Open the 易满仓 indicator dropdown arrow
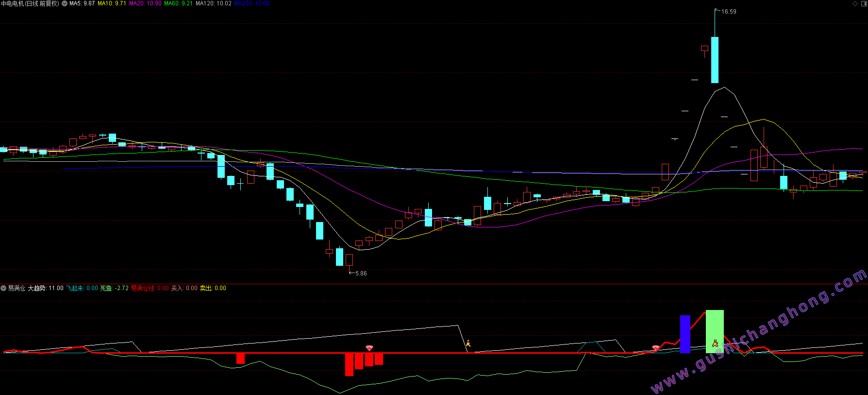The width and height of the screenshot is (868, 395). (3, 288)
